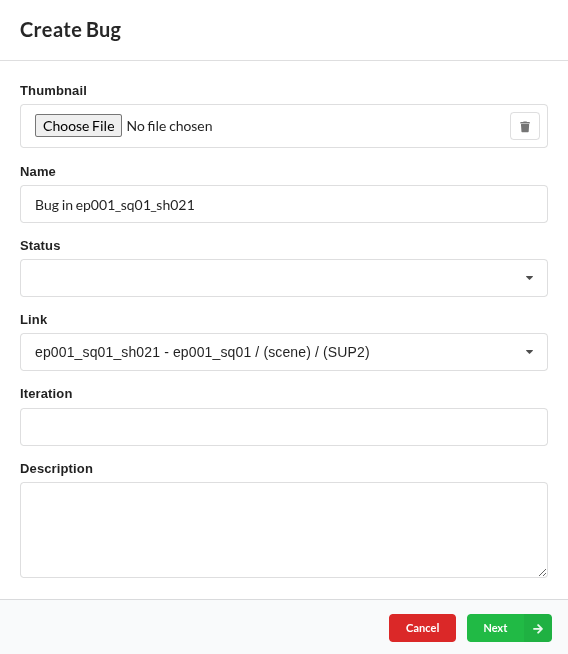
Task: Click inside the Description text area
Action: pyautogui.click(x=284, y=530)
